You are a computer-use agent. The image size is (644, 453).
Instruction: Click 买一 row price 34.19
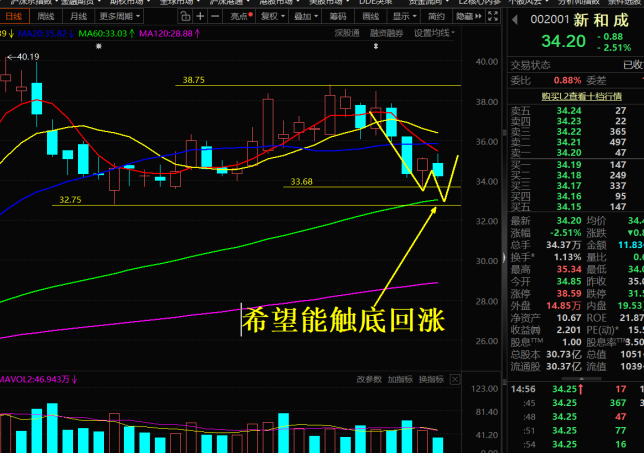(569, 165)
